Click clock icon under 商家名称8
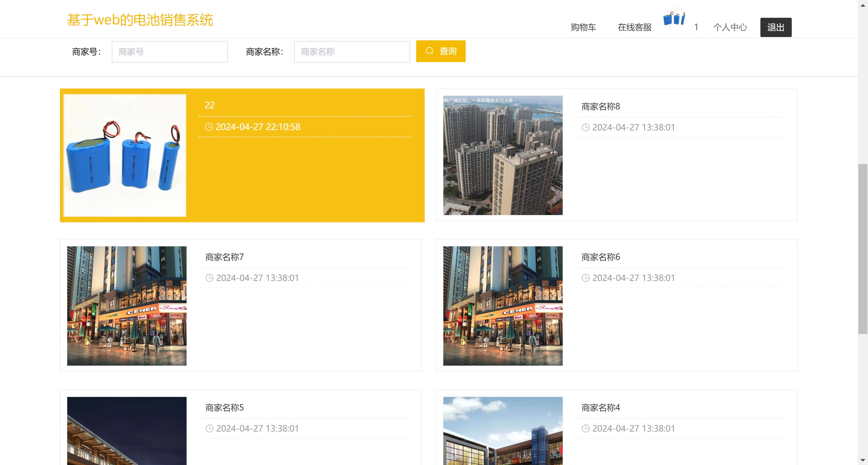The width and height of the screenshot is (868, 465). tap(586, 127)
